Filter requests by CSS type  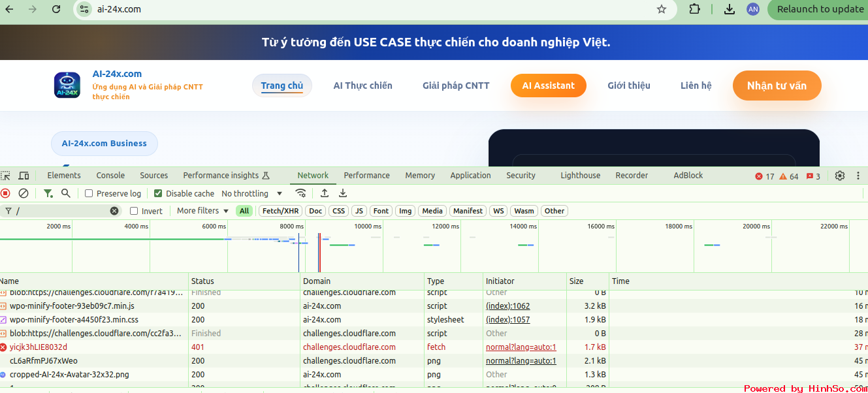(x=338, y=211)
